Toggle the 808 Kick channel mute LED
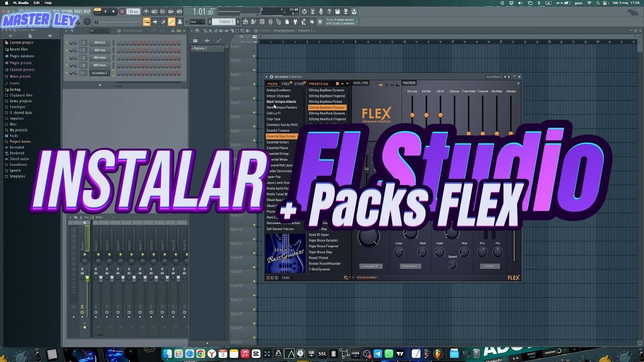The height and width of the screenshot is (362, 644). pos(67,43)
